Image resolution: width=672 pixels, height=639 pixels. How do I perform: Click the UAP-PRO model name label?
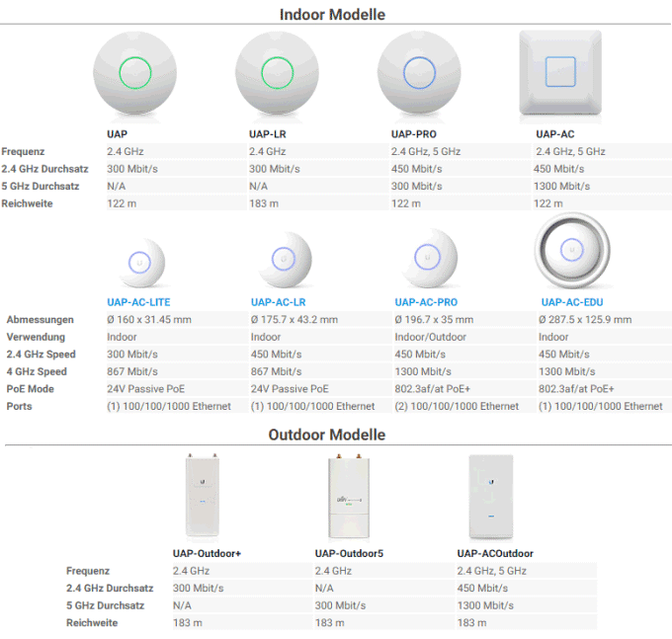[x=413, y=134]
